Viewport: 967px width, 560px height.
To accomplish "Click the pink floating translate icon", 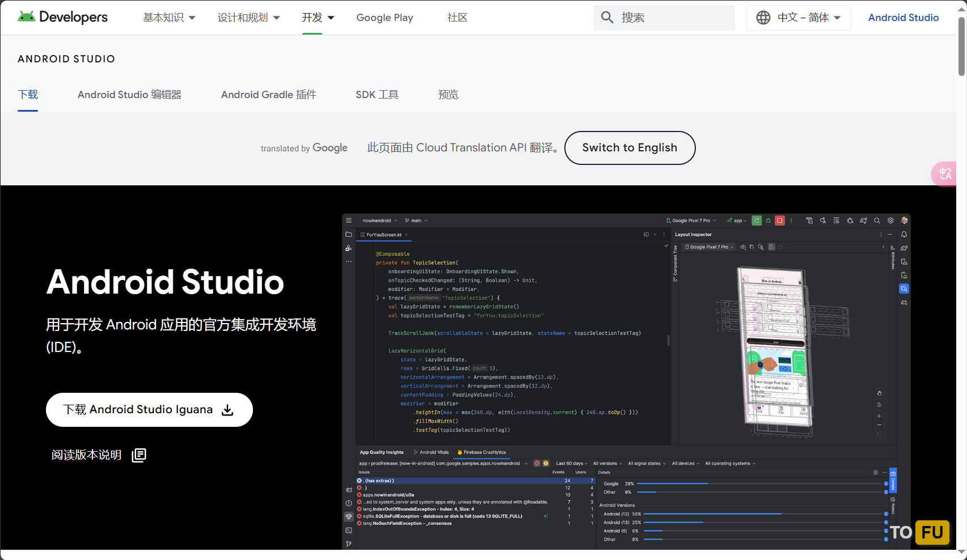I will click(x=944, y=173).
